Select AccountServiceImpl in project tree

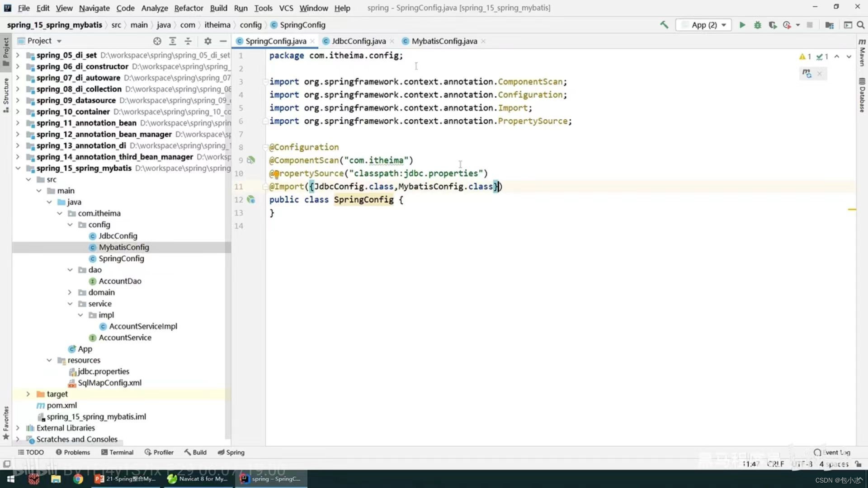coord(143,326)
